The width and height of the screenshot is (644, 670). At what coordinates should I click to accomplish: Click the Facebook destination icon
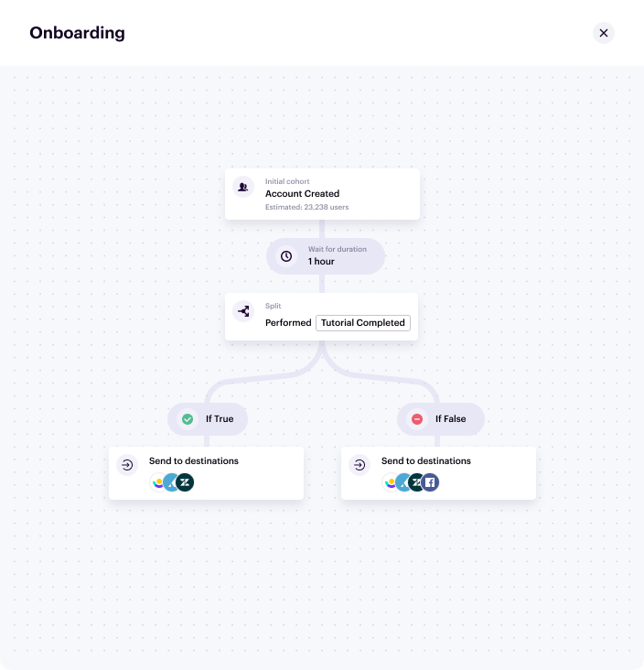click(429, 482)
